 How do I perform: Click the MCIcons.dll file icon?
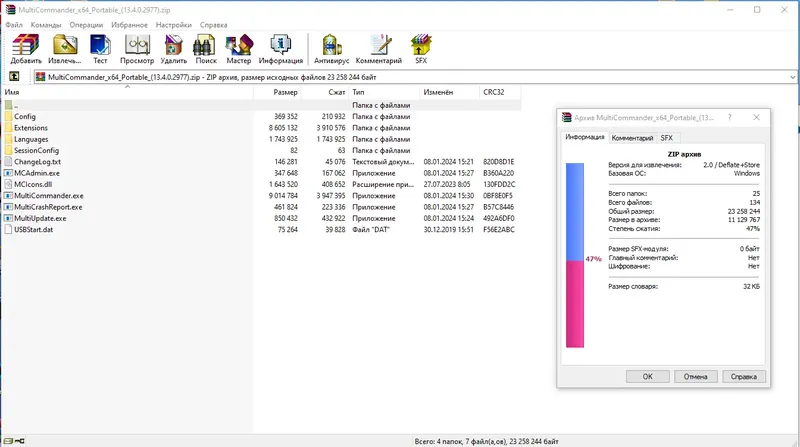[9, 184]
